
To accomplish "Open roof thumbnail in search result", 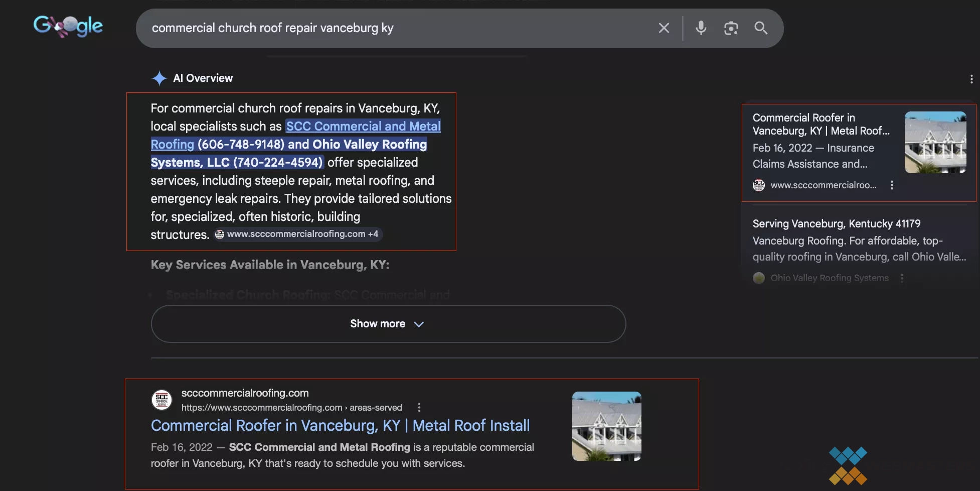I will pos(607,426).
